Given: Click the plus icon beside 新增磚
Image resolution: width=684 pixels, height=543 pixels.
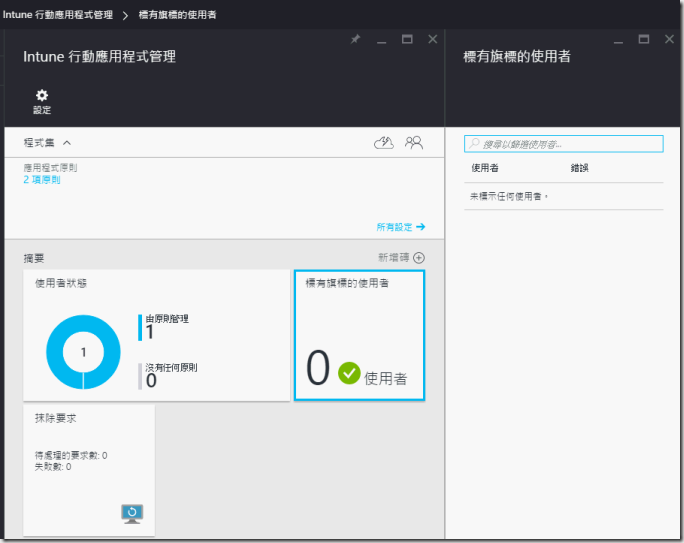Looking at the screenshot, I should (x=419, y=258).
